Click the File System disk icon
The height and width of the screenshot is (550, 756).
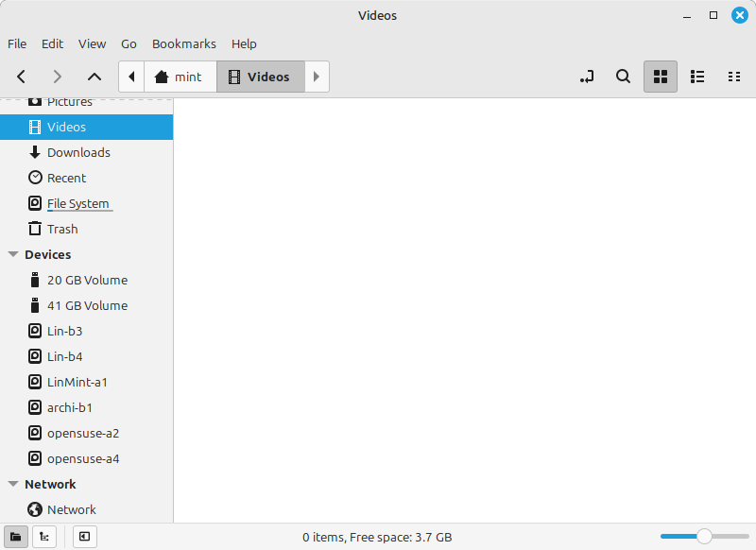click(x=35, y=203)
